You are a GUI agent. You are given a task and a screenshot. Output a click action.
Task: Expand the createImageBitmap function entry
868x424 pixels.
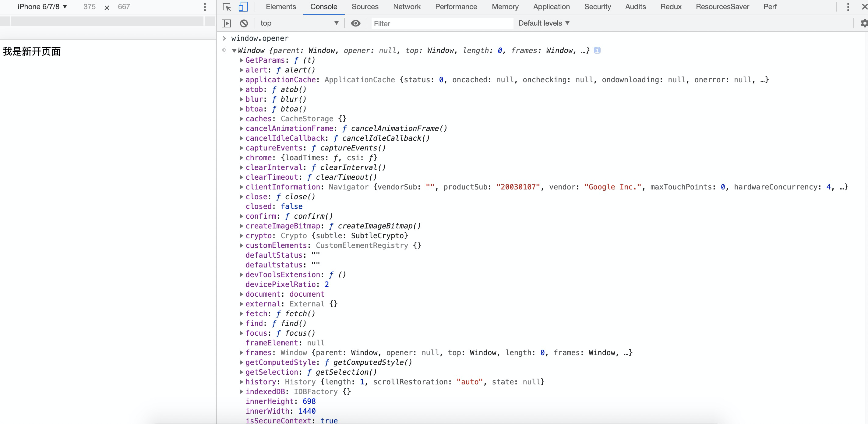coord(241,226)
